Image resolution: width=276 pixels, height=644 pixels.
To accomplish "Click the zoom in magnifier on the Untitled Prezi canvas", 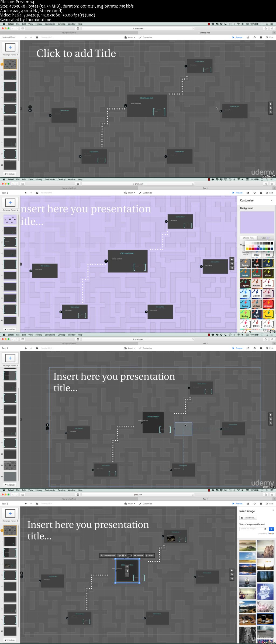I will [x=271, y=108].
